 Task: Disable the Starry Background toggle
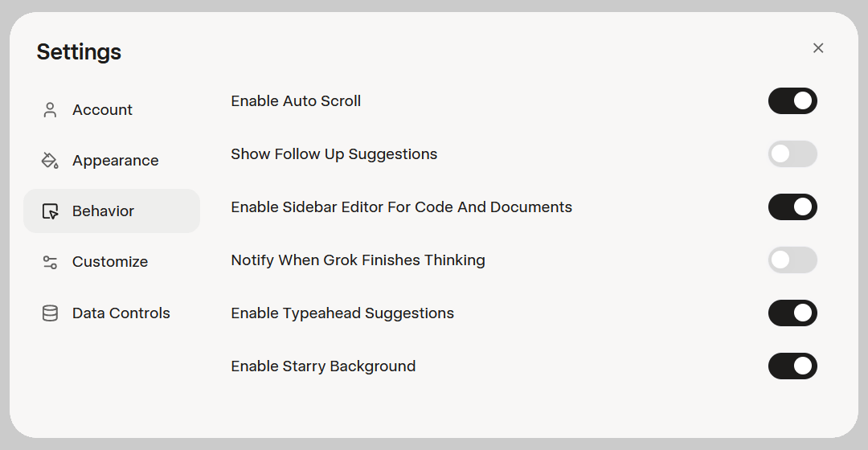pyautogui.click(x=792, y=366)
